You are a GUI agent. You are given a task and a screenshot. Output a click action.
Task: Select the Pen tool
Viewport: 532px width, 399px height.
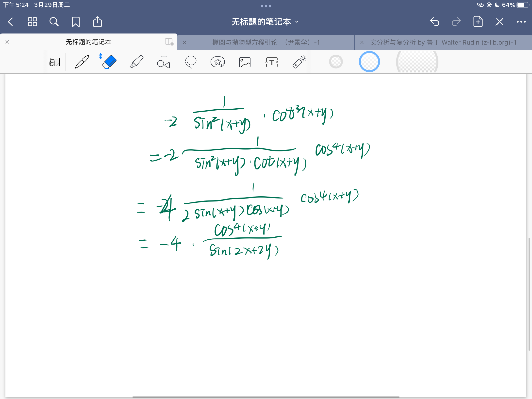pyautogui.click(x=82, y=62)
